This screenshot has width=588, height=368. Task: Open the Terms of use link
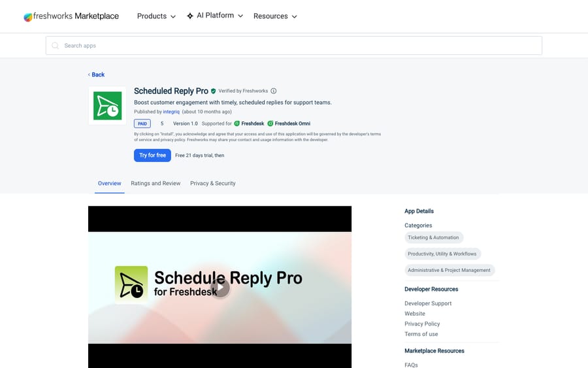[x=421, y=334]
